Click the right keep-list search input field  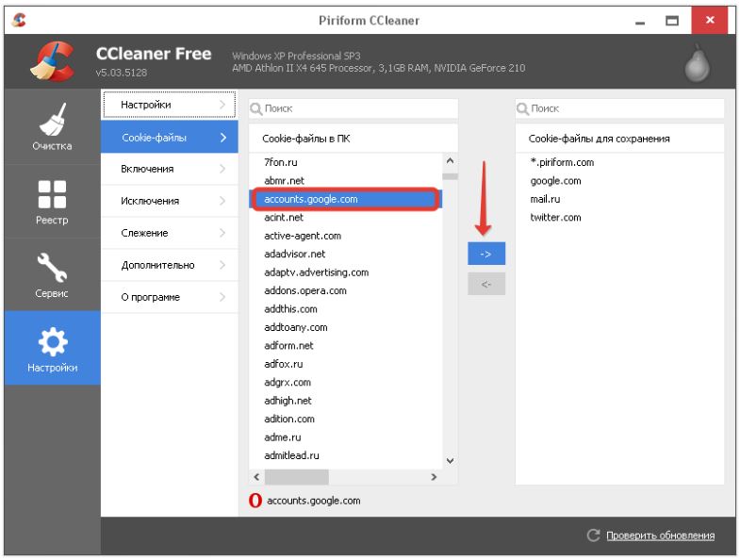point(619,108)
